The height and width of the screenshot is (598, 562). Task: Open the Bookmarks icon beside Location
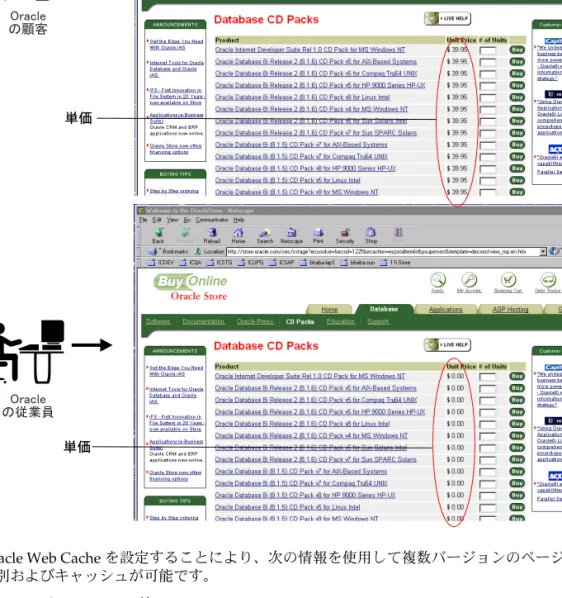[x=153, y=251]
